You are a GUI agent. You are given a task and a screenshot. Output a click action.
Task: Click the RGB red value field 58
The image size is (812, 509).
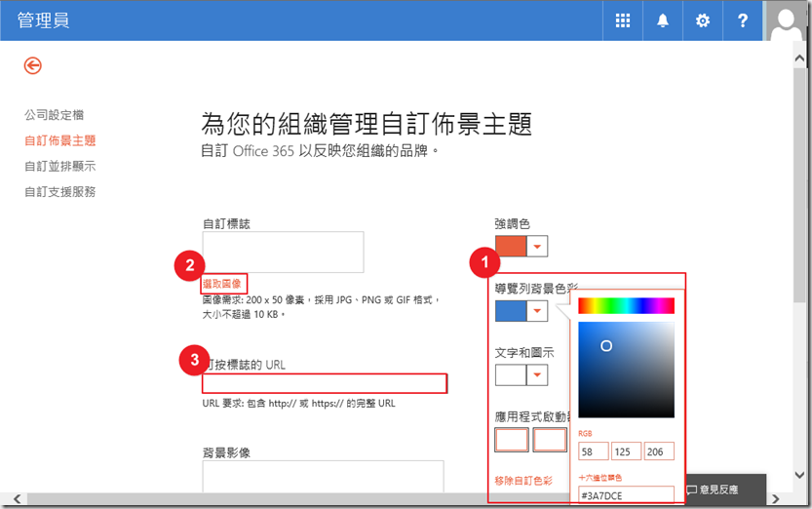(x=593, y=451)
